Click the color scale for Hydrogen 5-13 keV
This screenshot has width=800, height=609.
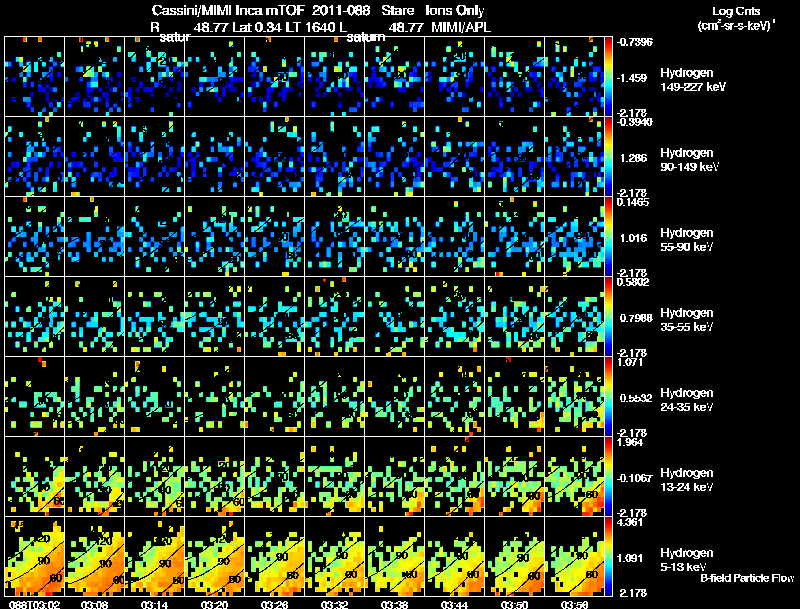pyautogui.click(x=608, y=556)
